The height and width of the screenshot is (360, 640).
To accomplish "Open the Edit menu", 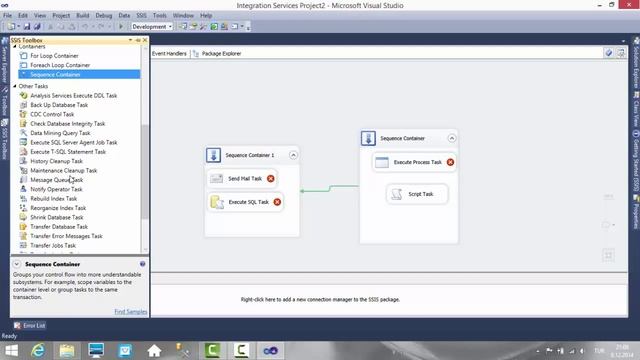I will pyautogui.click(x=23, y=16).
